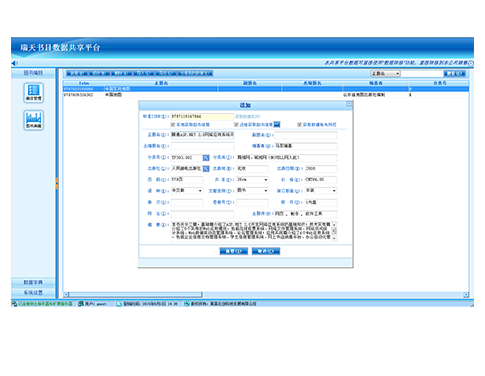This screenshot has height=376, width=485.
Task: Click the 编著者 column header in the table
Action: click(x=376, y=83)
